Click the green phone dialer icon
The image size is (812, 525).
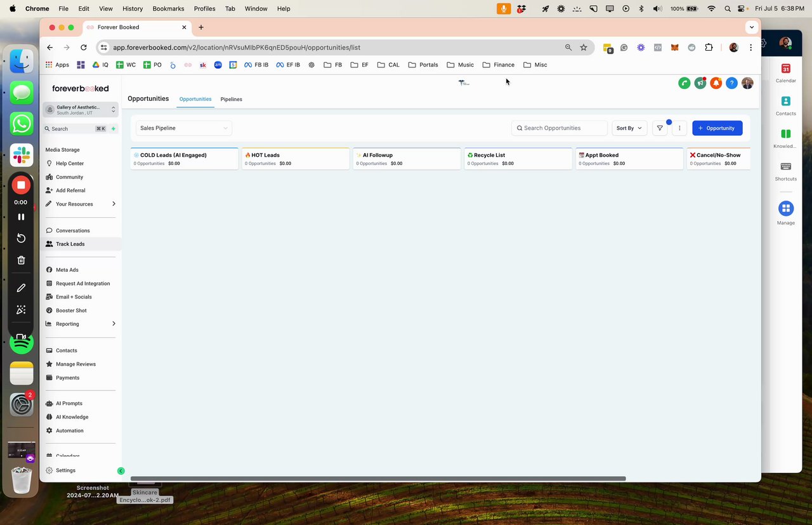point(684,83)
